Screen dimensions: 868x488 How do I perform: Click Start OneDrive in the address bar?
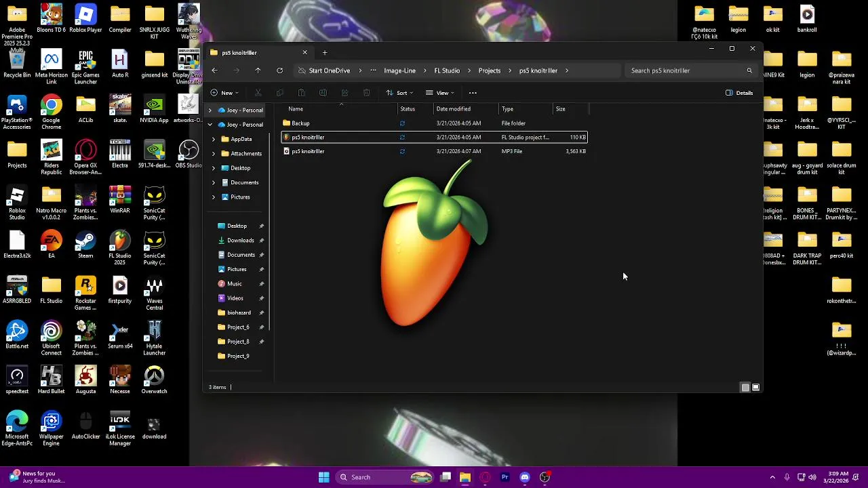[x=330, y=70]
